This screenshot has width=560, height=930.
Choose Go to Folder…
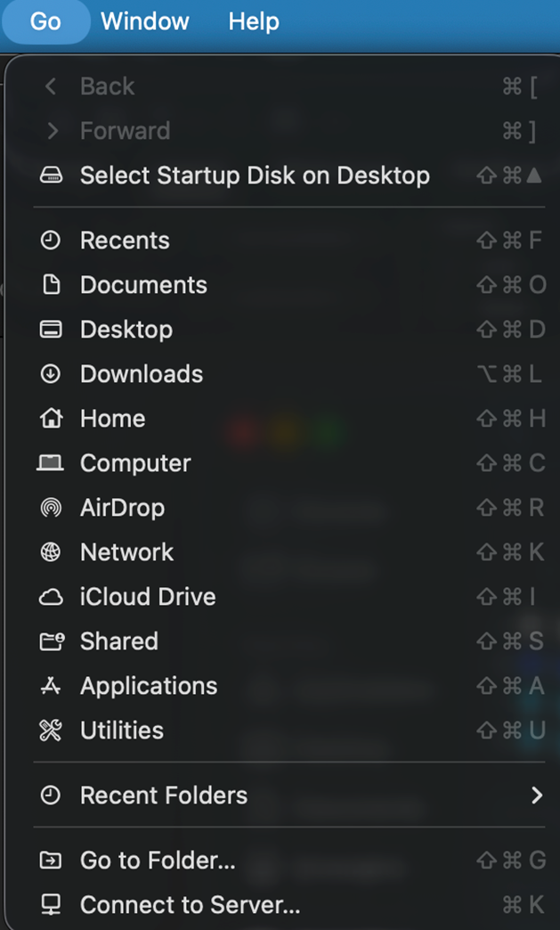[x=158, y=861]
